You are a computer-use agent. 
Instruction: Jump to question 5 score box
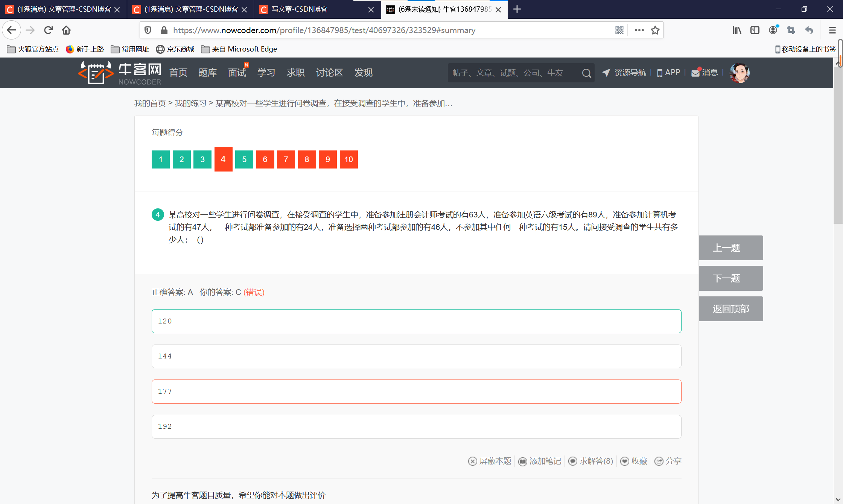point(244,159)
